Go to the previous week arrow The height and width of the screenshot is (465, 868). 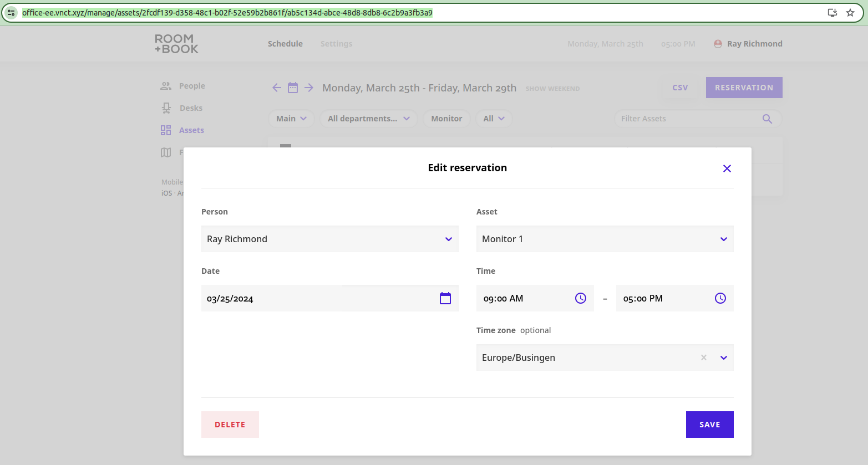pos(277,88)
